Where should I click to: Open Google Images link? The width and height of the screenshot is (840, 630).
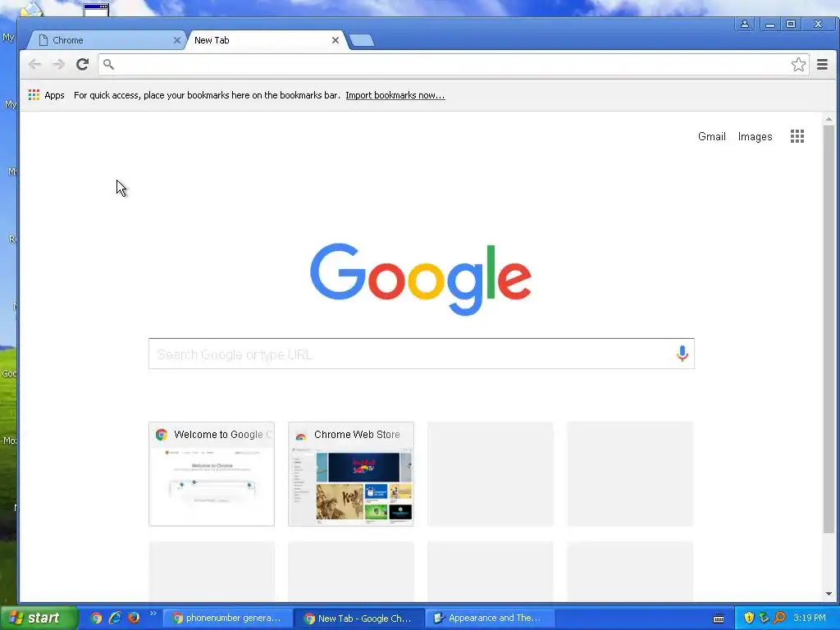tap(755, 137)
